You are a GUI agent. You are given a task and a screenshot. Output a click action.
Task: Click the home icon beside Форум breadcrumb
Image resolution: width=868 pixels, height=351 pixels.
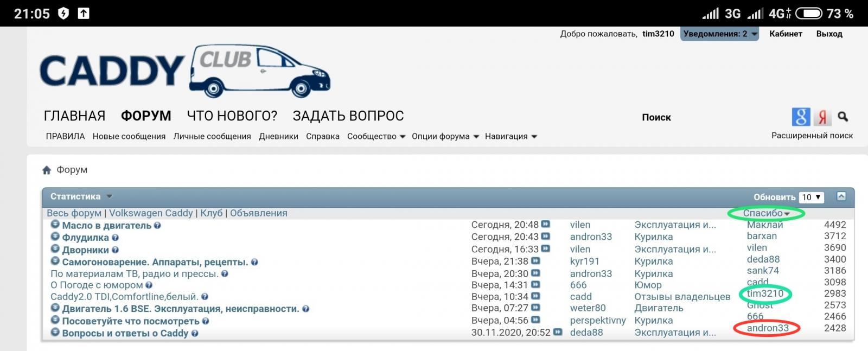click(x=47, y=170)
